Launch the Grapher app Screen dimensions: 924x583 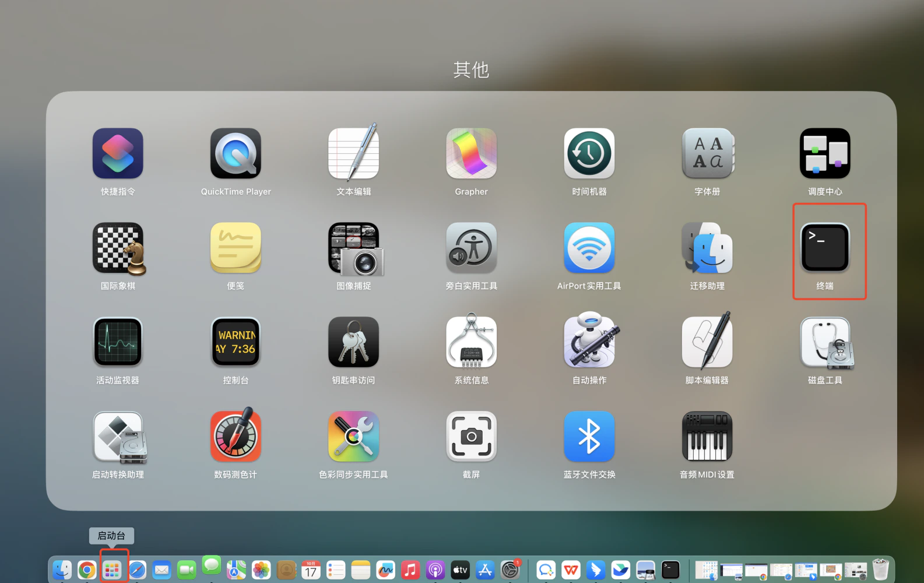(471, 153)
